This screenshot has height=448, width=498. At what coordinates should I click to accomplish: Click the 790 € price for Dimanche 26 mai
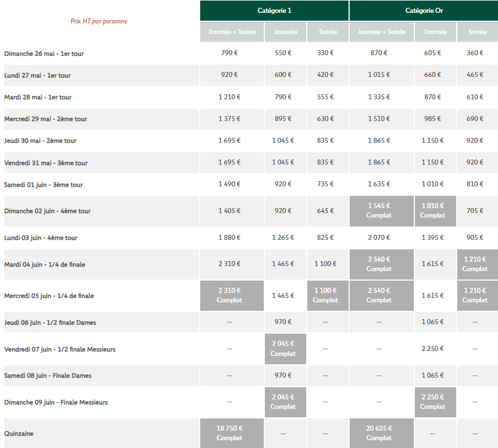[x=229, y=53]
